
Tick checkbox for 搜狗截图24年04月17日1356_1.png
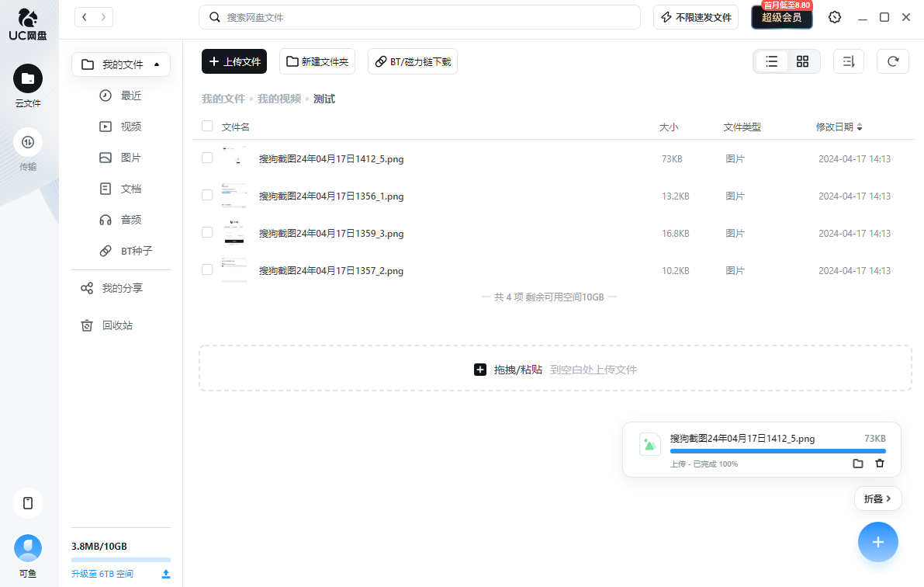coord(207,195)
